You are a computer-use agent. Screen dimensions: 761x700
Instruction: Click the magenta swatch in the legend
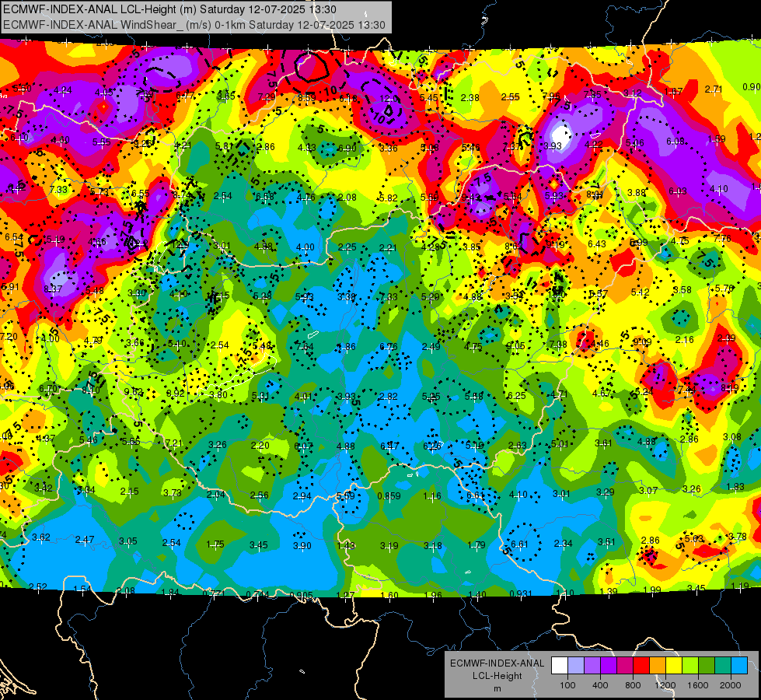coord(625,666)
